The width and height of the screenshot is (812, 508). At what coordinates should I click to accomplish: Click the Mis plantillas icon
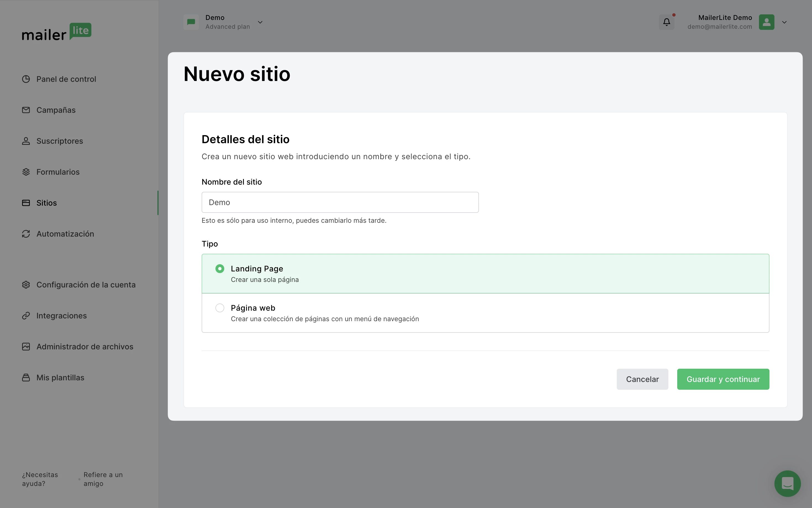click(x=26, y=377)
